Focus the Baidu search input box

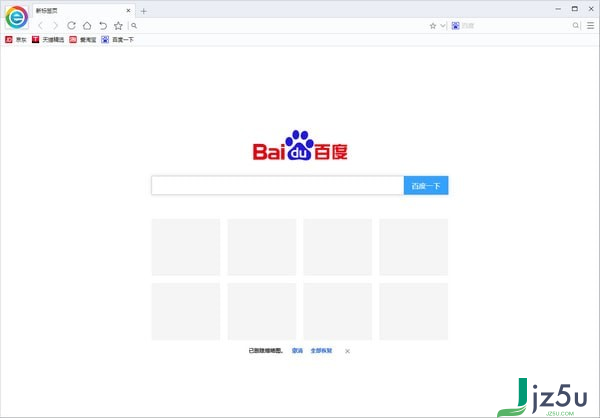coord(277,185)
